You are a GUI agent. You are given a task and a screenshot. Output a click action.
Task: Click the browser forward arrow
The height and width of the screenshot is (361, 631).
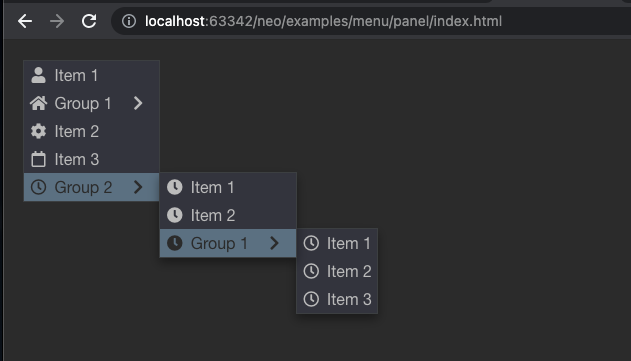pos(57,21)
